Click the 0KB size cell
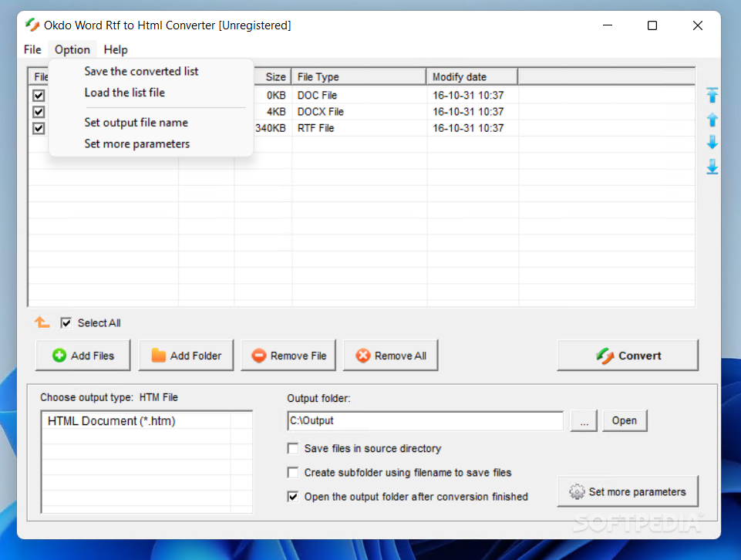The height and width of the screenshot is (560, 741). click(x=277, y=96)
